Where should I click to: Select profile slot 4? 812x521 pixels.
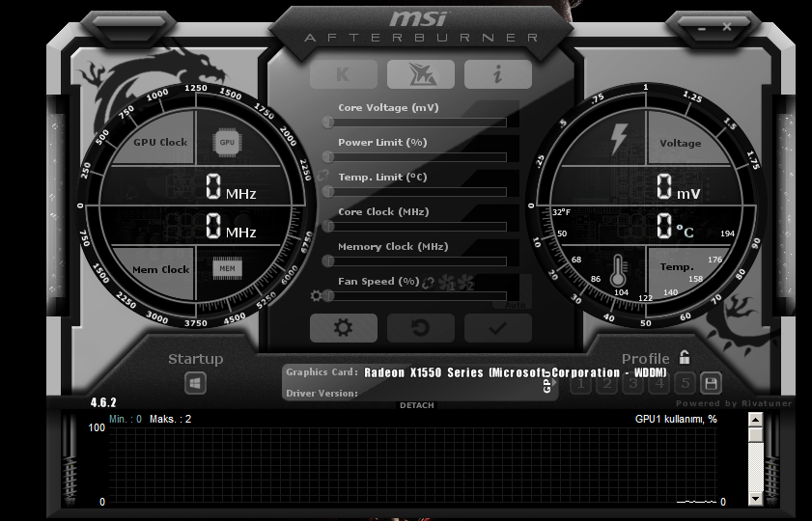[659, 383]
